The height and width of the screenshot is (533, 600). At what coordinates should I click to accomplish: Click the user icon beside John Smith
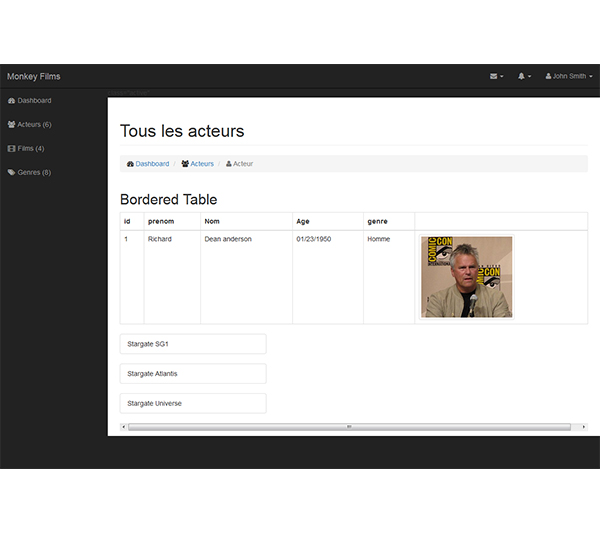click(x=549, y=76)
